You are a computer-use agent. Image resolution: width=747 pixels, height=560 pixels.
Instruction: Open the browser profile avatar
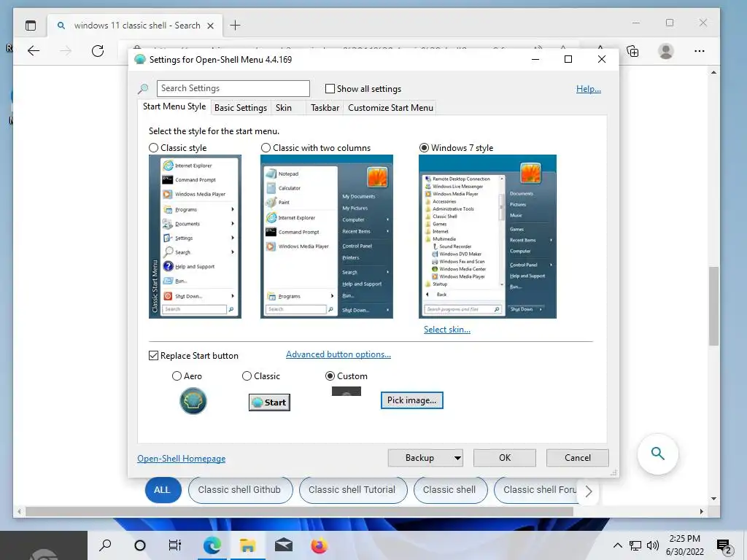click(666, 51)
